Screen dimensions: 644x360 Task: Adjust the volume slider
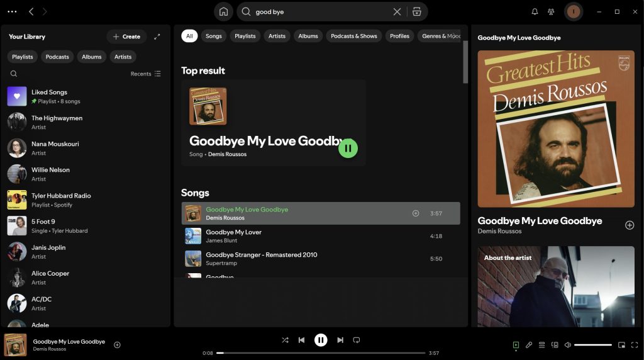tap(593, 345)
